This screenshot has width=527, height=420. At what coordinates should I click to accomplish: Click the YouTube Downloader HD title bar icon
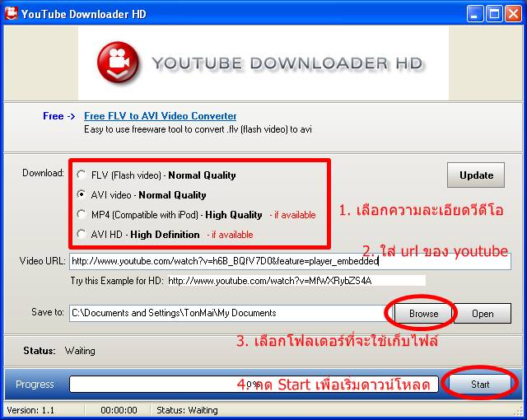(x=12, y=13)
